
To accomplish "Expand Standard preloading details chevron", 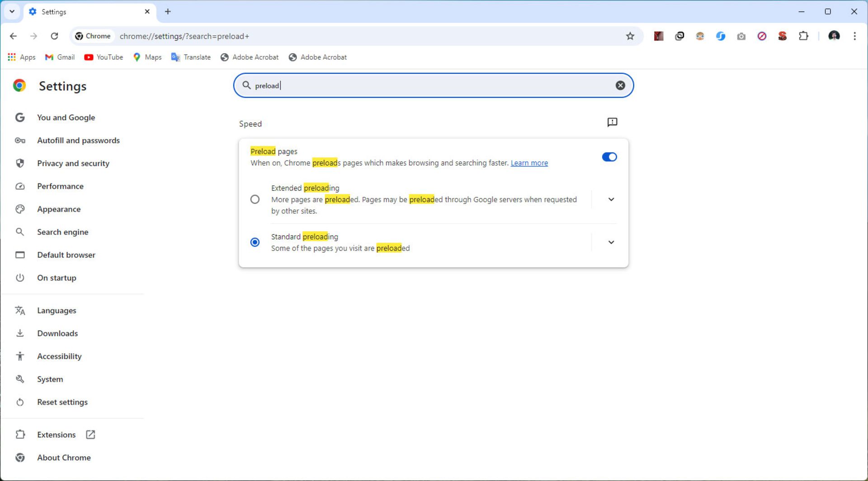I will (611, 243).
